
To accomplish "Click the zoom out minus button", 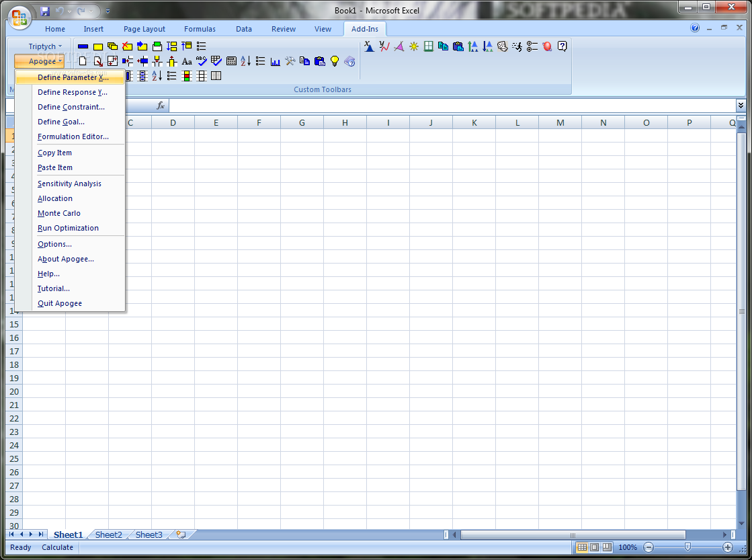I will tap(649, 547).
